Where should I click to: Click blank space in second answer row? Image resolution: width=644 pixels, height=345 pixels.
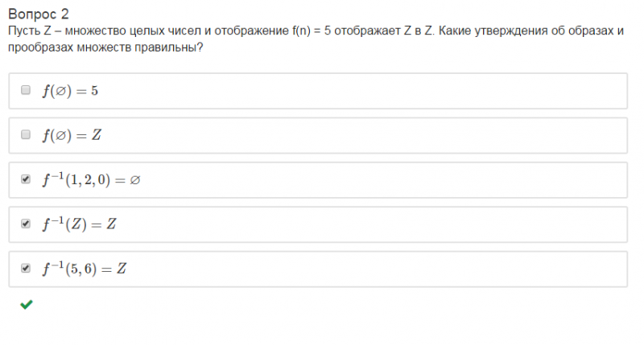point(362,135)
